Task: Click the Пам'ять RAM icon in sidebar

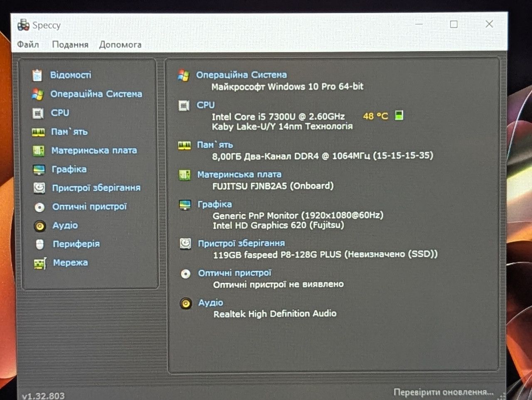Action: pos(38,132)
